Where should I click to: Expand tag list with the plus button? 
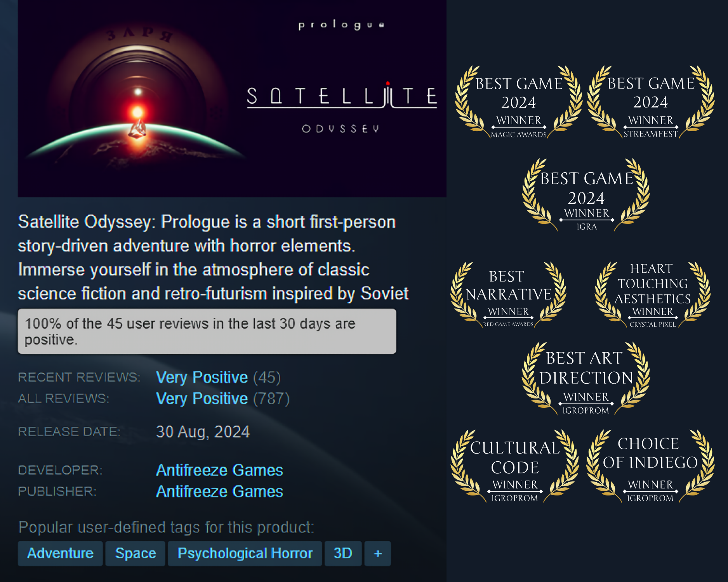click(x=378, y=553)
